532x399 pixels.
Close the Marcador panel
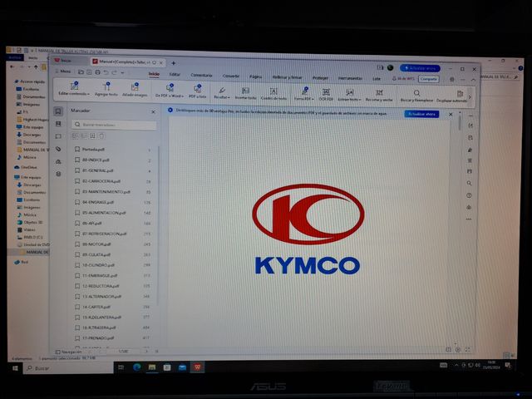pos(153,111)
